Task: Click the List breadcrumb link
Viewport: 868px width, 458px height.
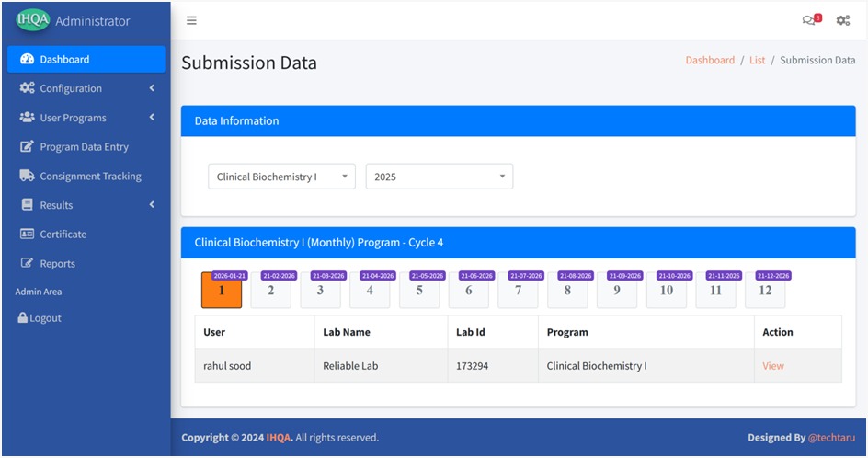Action: click(757, 61)
